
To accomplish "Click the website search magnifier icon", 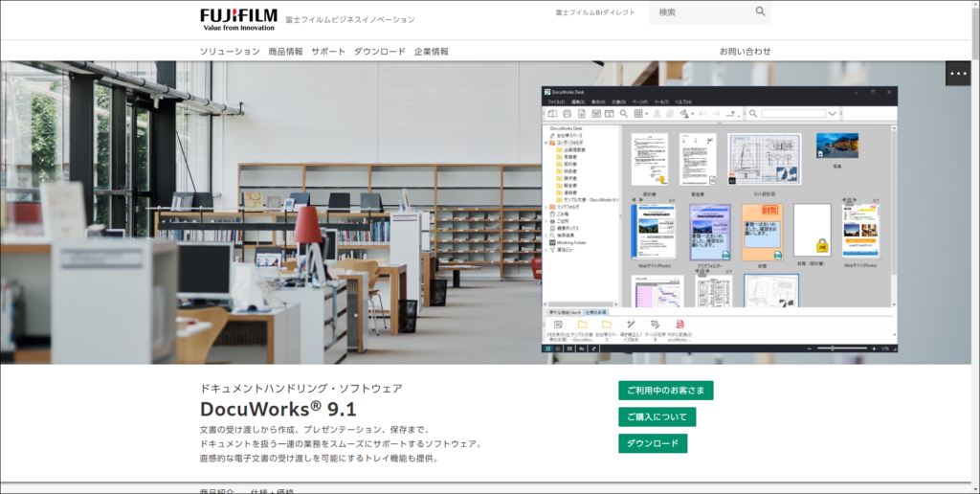I will [x=760, y=11].
